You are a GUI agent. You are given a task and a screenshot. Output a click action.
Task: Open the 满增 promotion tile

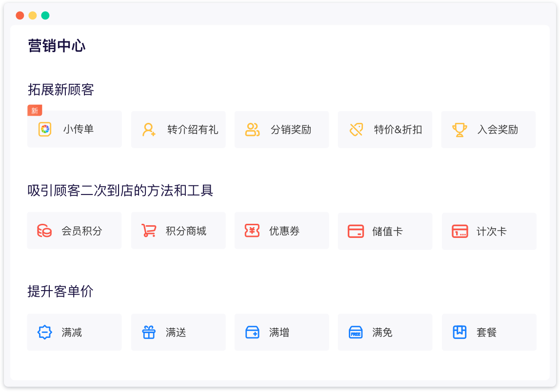click(281, 332)
